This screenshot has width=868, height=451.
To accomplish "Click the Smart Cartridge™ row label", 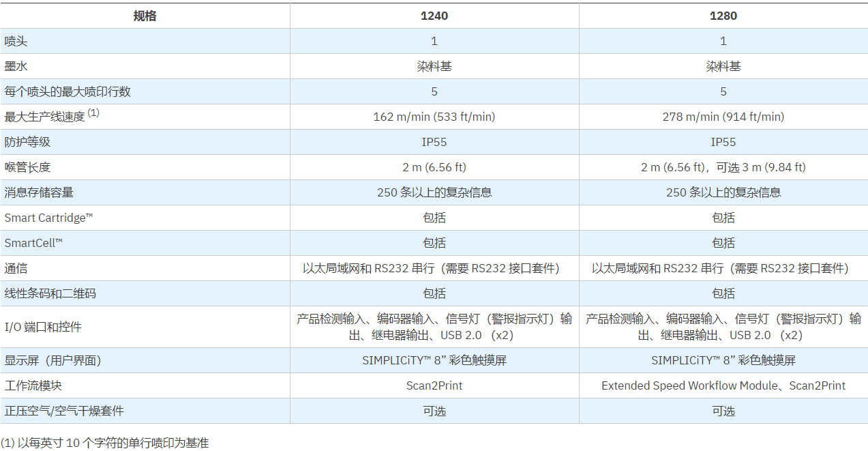I will pyautogui.click(x=48, y=218).
